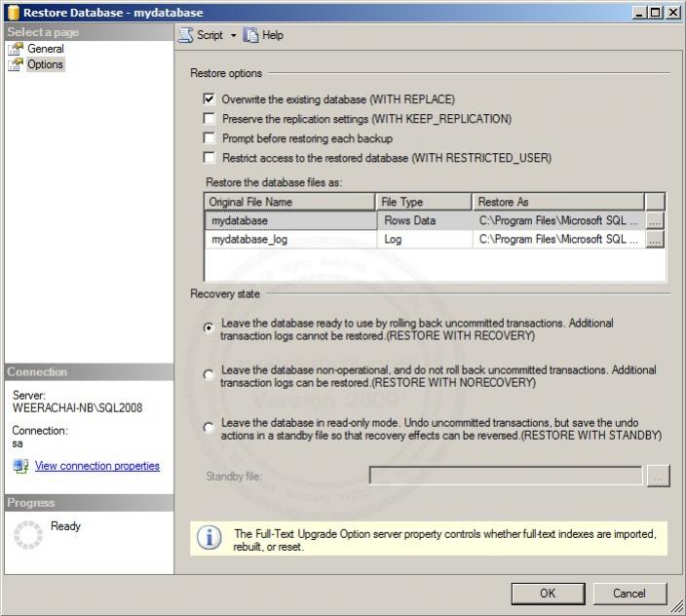
Task: Enable Restrict access to the restored database
Action: click(210, 158)
